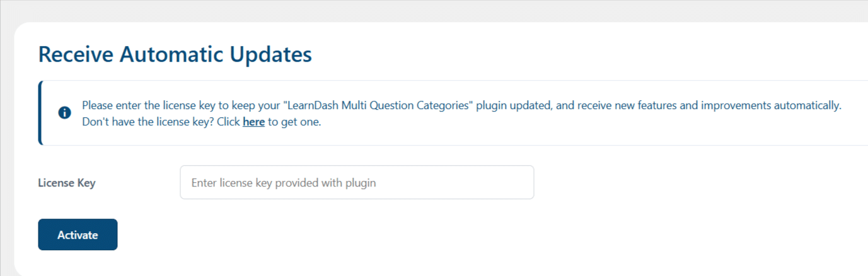
Task: Click the empty area right of Activate
Action: tap(441, 234)
